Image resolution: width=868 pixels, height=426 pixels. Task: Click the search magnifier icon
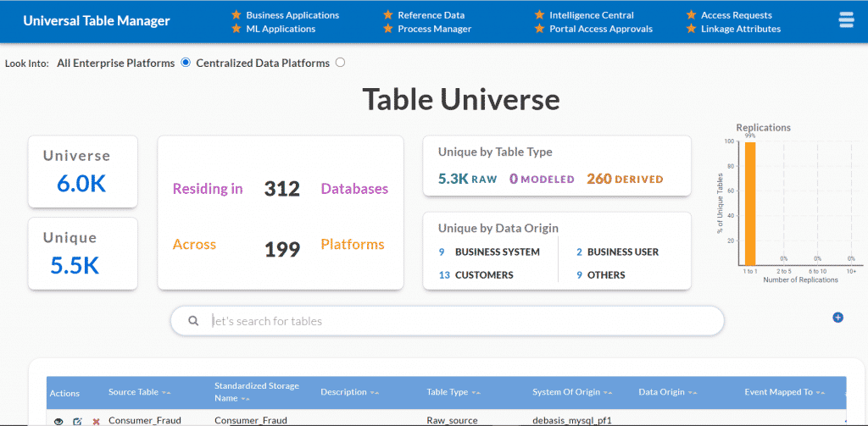pyautogui.click(x=193, y=321)
